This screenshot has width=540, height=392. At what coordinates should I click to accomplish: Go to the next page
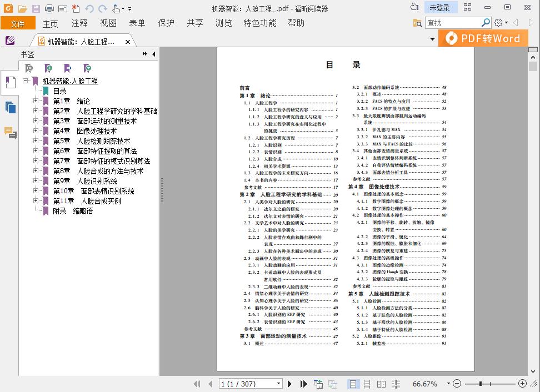pos(289,384)
